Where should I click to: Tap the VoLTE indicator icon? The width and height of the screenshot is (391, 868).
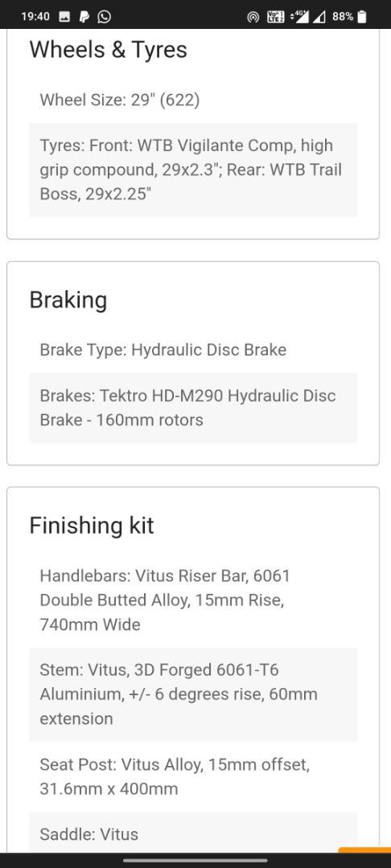(276, 17)
